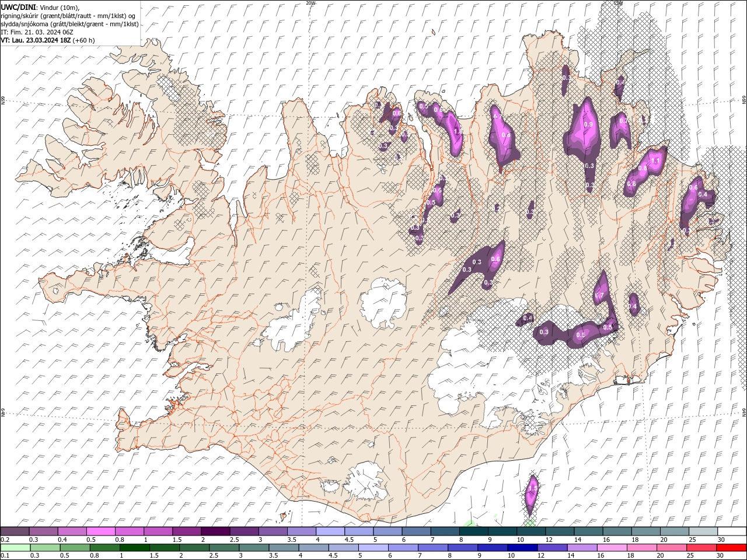Pick top-row legend swatch starting at 0.8
Viewport: 747px width, 560px height.
pos(129,531)
